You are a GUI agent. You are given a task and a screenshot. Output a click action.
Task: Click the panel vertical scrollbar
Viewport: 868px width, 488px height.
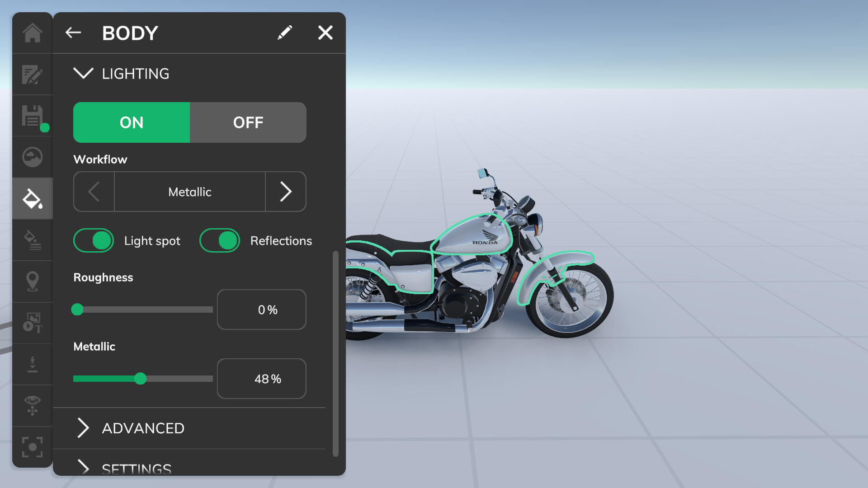click(x=335, y=354)
